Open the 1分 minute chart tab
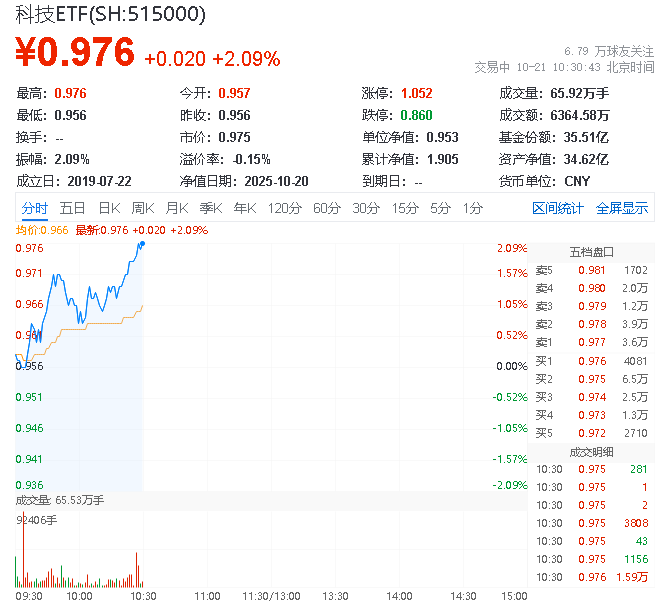Screen dimensions: 660x615 472,208
